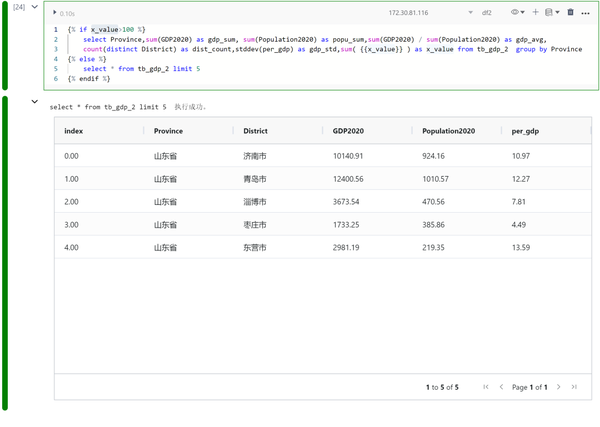The width and height of the screenshot is (600, 427).
Task: Sort by the Province column header
Action: pyautogui.click(x=168, y=131)
